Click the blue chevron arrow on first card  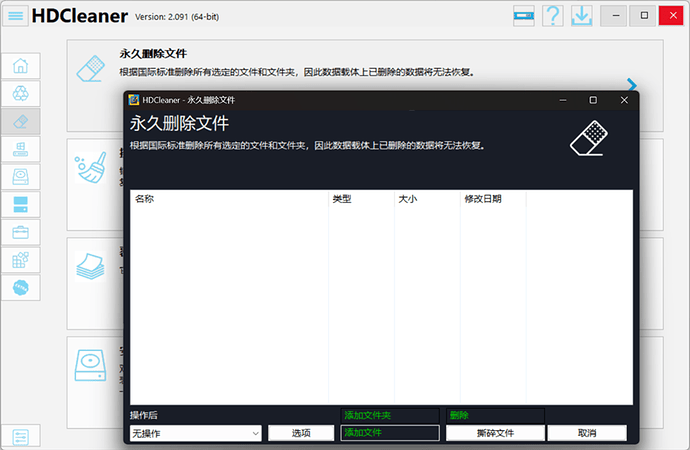pos(632,84)
